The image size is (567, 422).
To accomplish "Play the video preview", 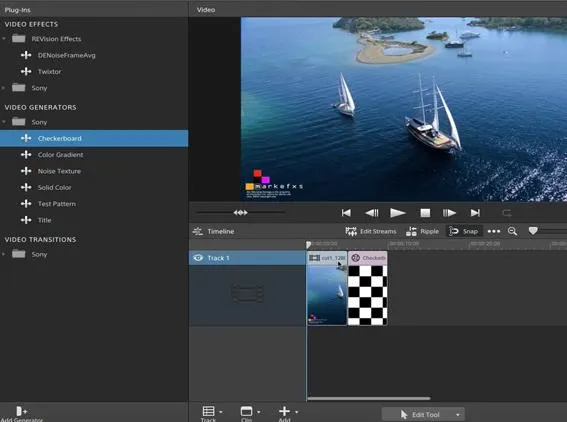I will (x=397, y=213).
